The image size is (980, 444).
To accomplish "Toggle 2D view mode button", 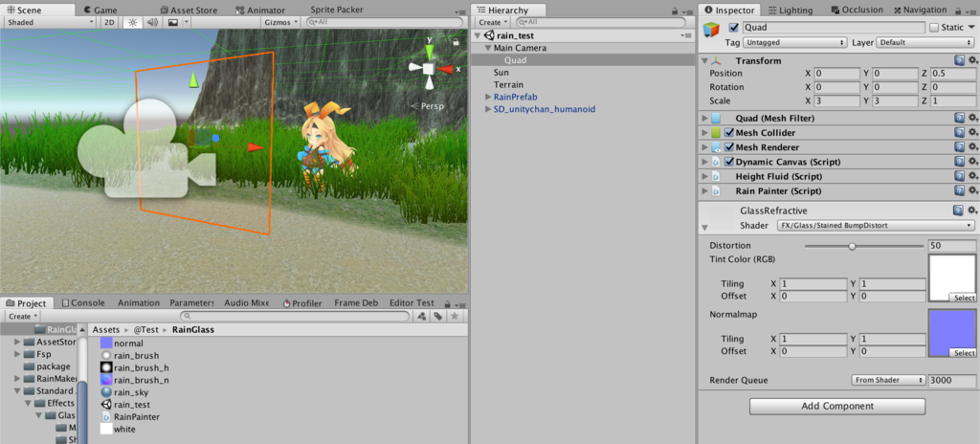I will pos(110,22).
